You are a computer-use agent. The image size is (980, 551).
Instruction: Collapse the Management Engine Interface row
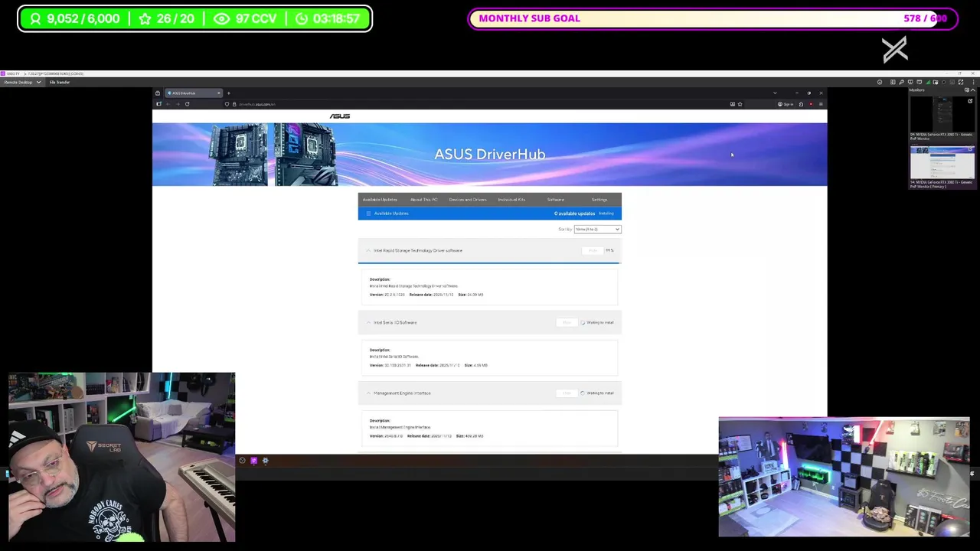pos(368,393)
